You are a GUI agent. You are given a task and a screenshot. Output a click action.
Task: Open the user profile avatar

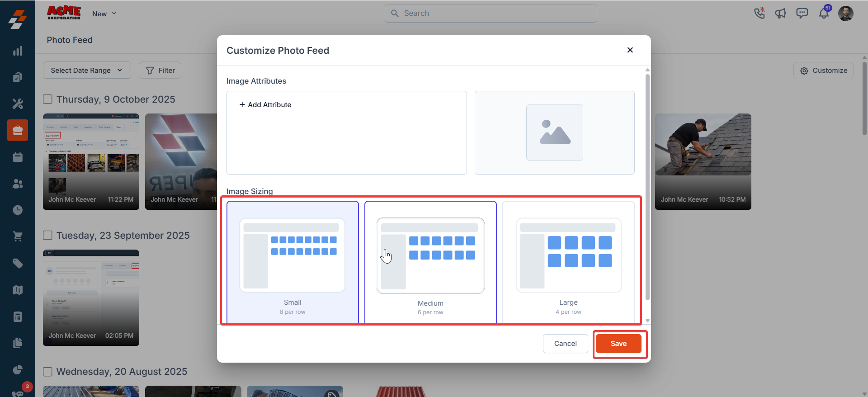(x=845, y=14)
